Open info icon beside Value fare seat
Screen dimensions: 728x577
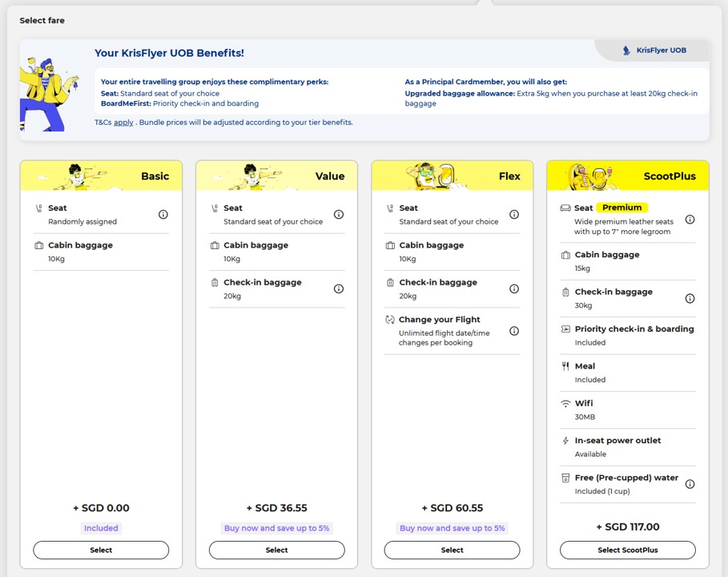pos(339,215)
